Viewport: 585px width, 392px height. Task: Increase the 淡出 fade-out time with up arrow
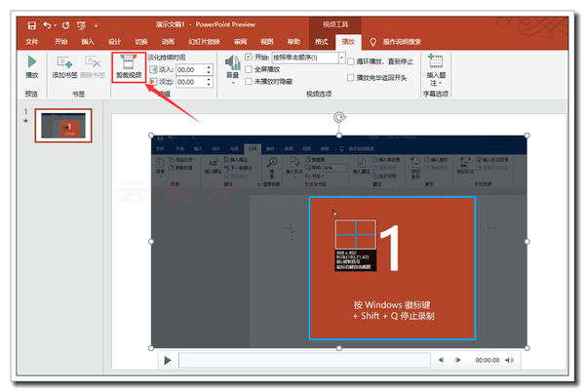click(209, 79)
